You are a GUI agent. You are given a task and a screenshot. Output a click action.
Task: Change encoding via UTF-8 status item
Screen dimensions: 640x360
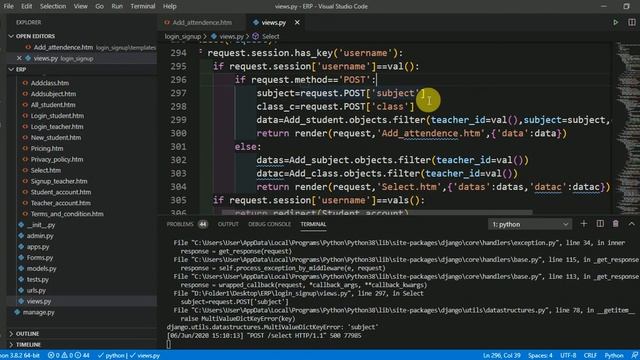point(568,356)
